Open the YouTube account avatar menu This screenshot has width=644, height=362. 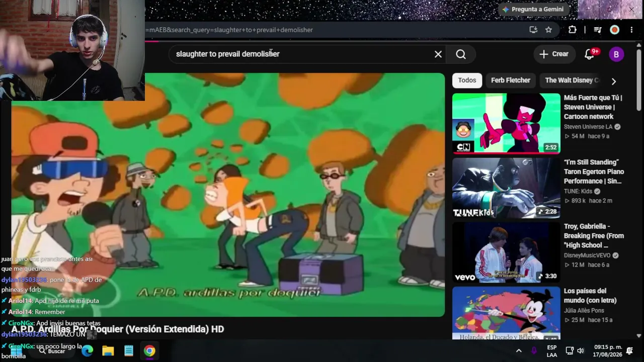(616, 54)
